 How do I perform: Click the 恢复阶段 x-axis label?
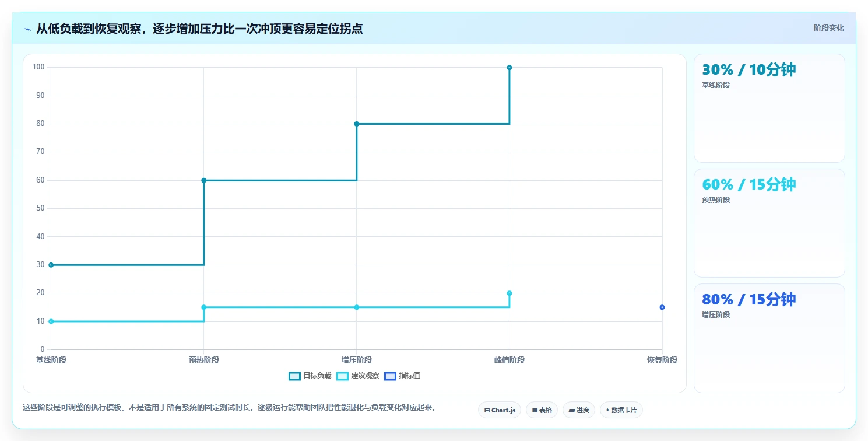(x=662, y=360)
